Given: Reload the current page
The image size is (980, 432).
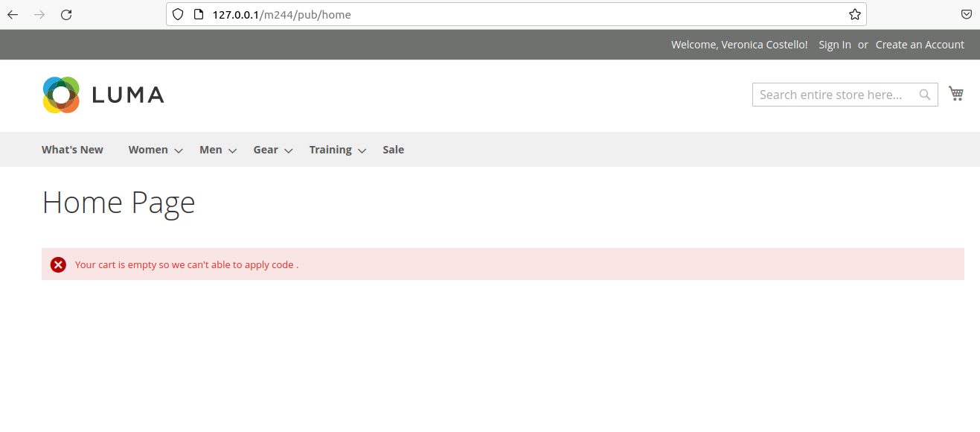Looking at the screenshot, I should click(x=66, y=15).
